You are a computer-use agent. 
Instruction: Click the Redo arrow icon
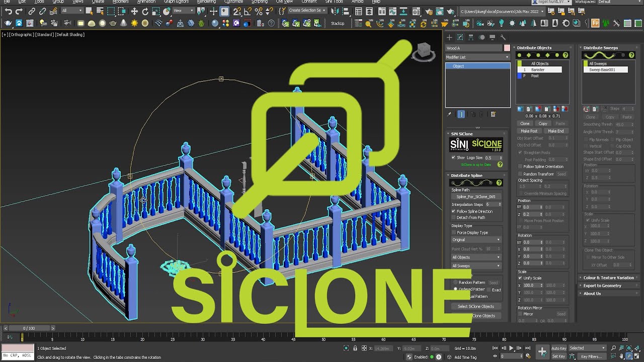click(x=19, y=11)
